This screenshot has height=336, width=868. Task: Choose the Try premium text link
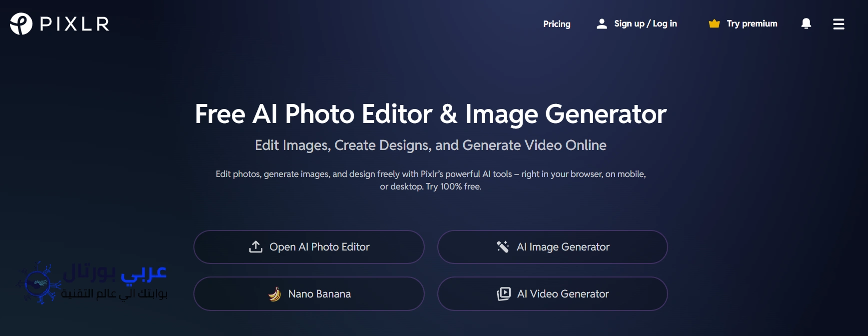(x=752, y=23)
